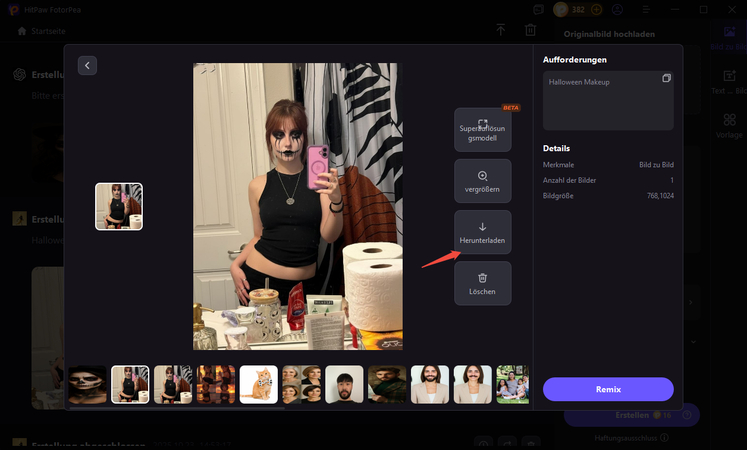
Task: Click the main mirror selfie preview image
Action: coord(298,206)
